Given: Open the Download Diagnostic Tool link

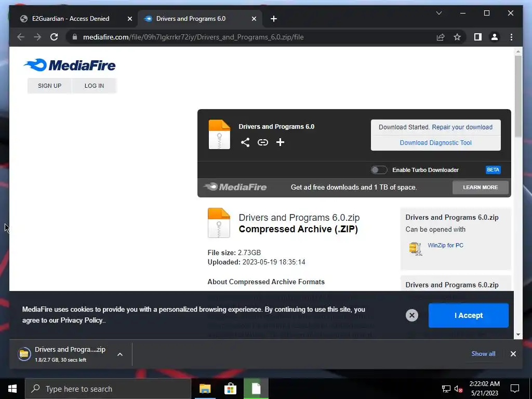Looking at the screenshot, I should coord(436,142).
